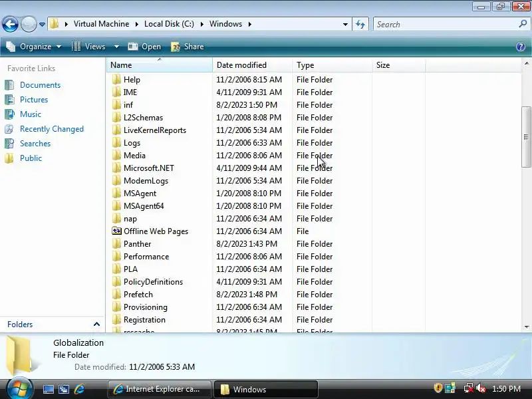Expand arrow after Virtual Machine breadcrumb

[137, 24]
